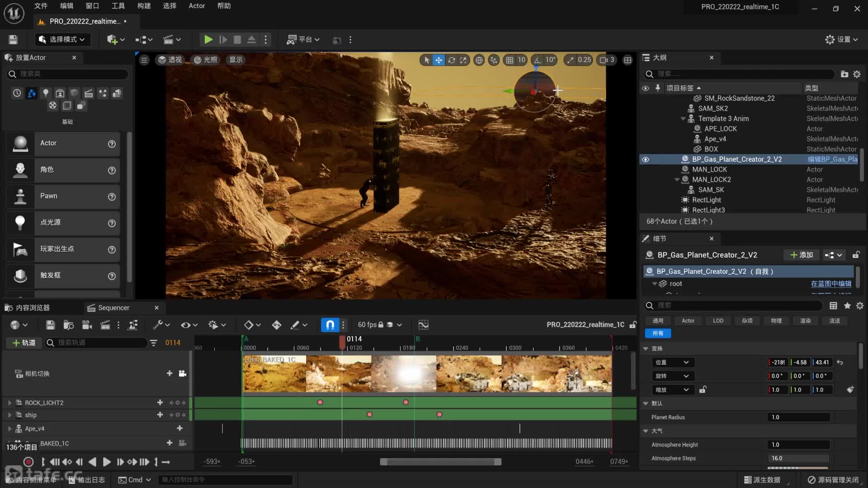Toggle grid snapping icon in the viewport
Screen dimensions: 868x488
509,60
